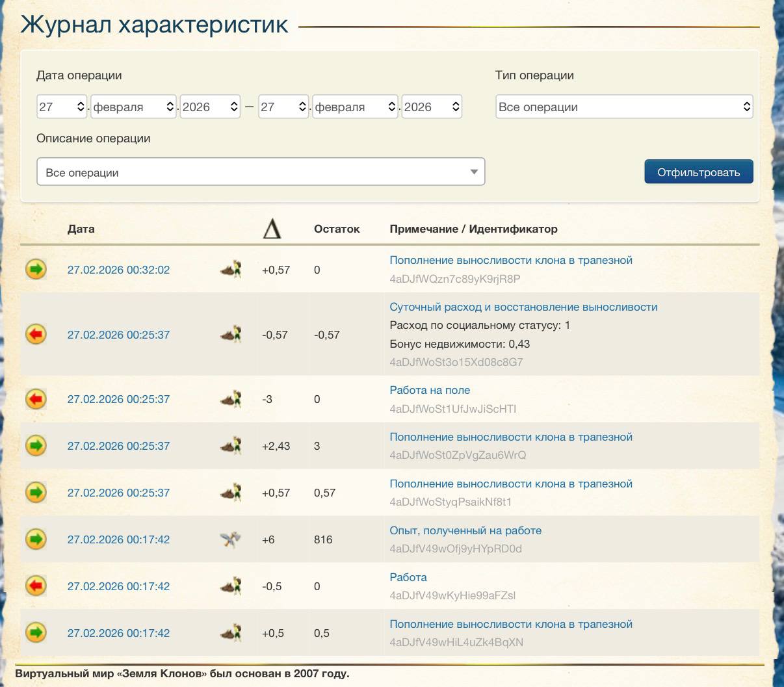Image resolution: width=784 pixels, height=687 pixels.
Task: Open the start day dropdown showing 27
Action: click(62, 107)
